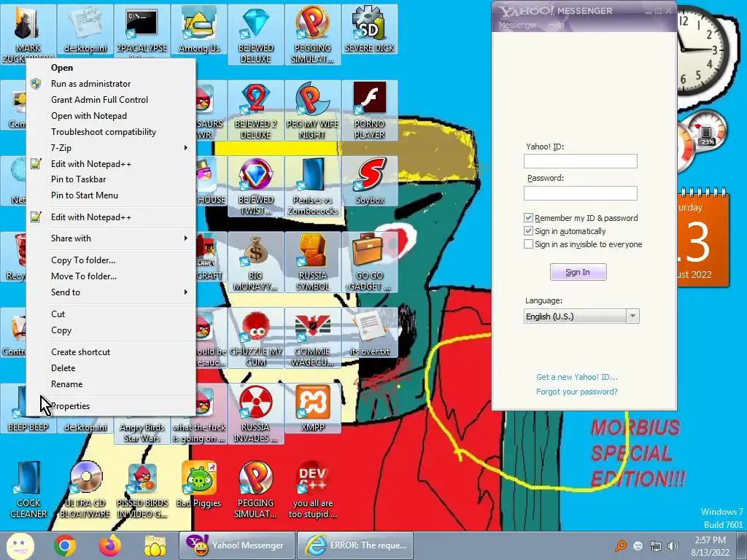This screenshot has height=560, width=747.
Task: Select the ULTRA CD BLOATWARE disc icon
Action: click(x=85, y=489)
